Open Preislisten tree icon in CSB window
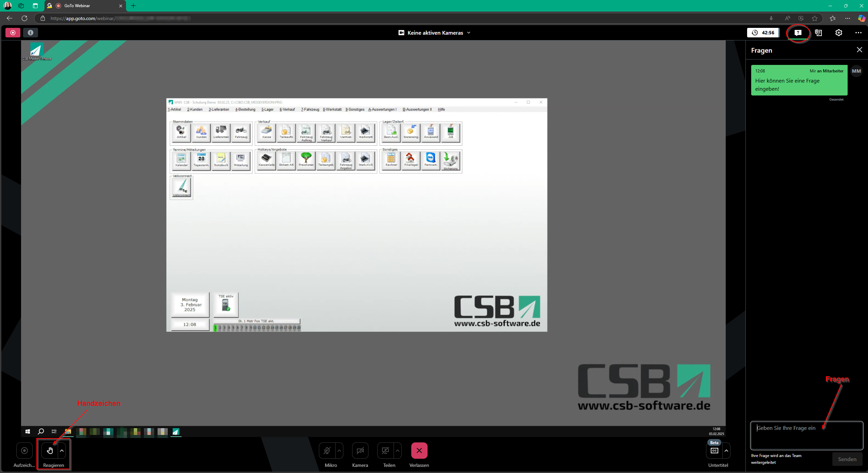The width and height of the screenshot is (868, 473). pos(306,160)
